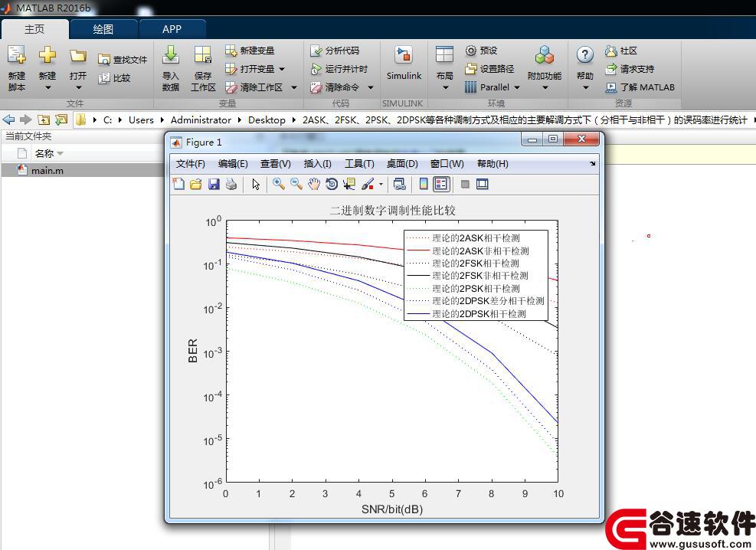Open Edit (编辑) menu in Figure 1
Image resolution: width=756 pixels, height=550 pixels.
(x=233, y=164)
